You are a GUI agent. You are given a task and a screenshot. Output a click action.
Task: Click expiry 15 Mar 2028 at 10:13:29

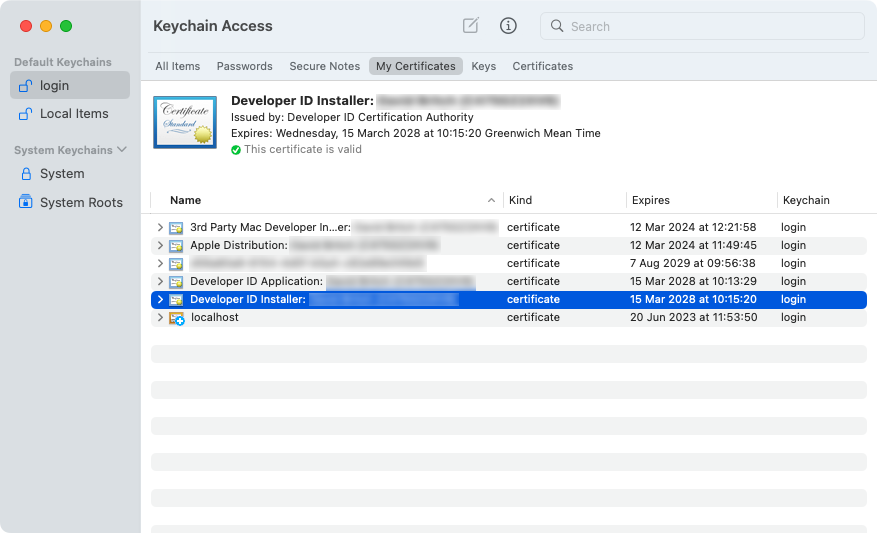click(693, 281)
